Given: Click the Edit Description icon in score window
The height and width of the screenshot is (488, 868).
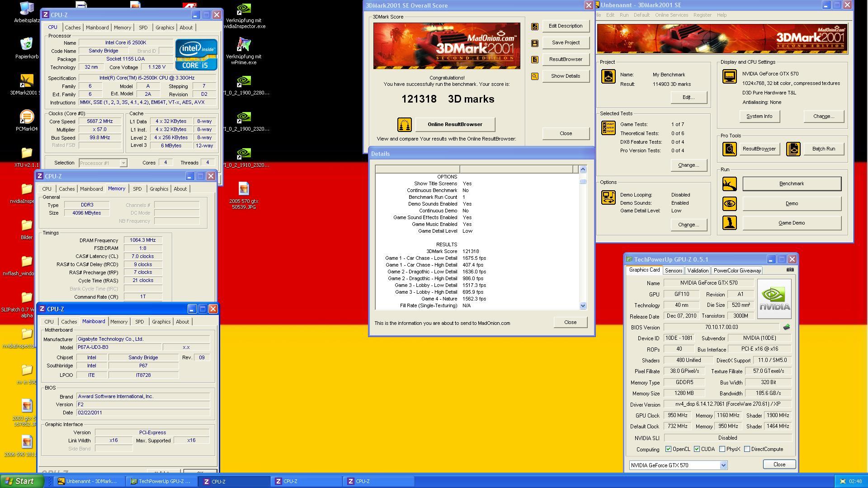Looking at the screenshot, I should (x=535, y=26).
